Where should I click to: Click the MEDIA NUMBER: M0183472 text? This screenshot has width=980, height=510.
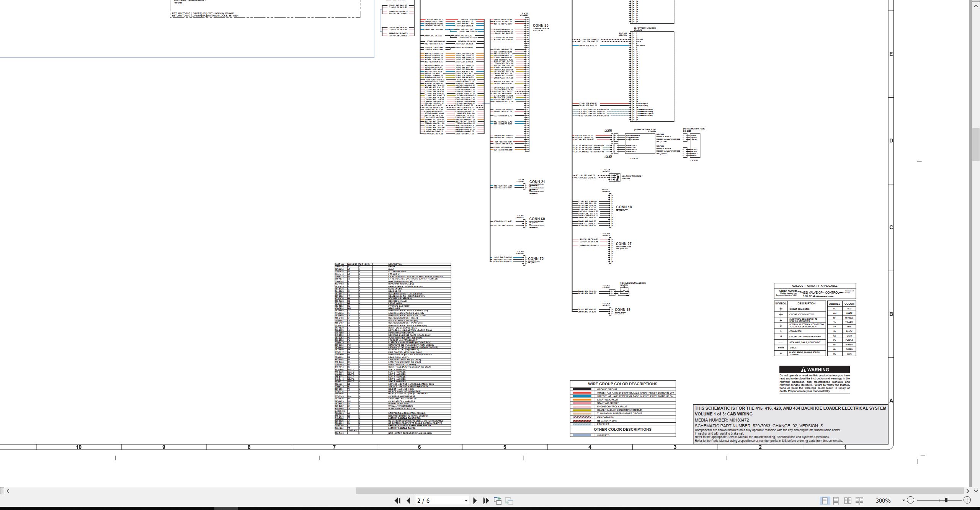pyautogui.click(x=722, y=420)
